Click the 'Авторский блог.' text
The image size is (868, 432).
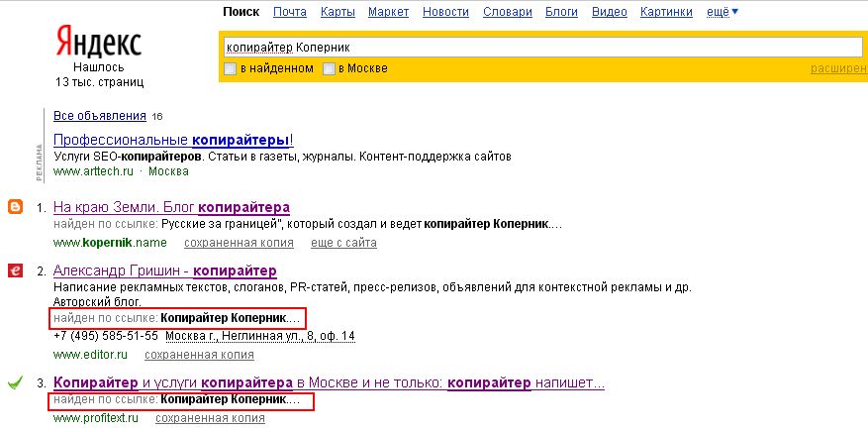(x=97, y=302)
